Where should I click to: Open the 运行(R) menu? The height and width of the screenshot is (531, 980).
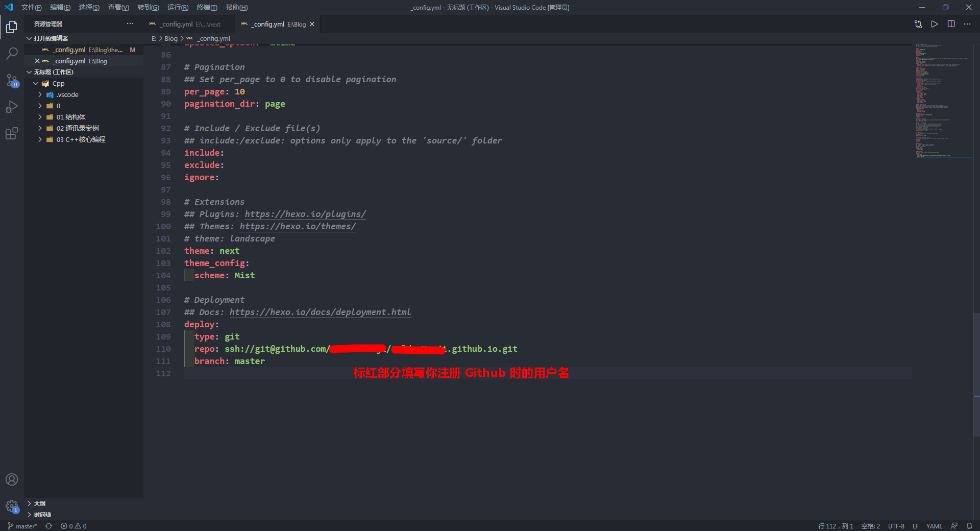click(x=178, y=7)
